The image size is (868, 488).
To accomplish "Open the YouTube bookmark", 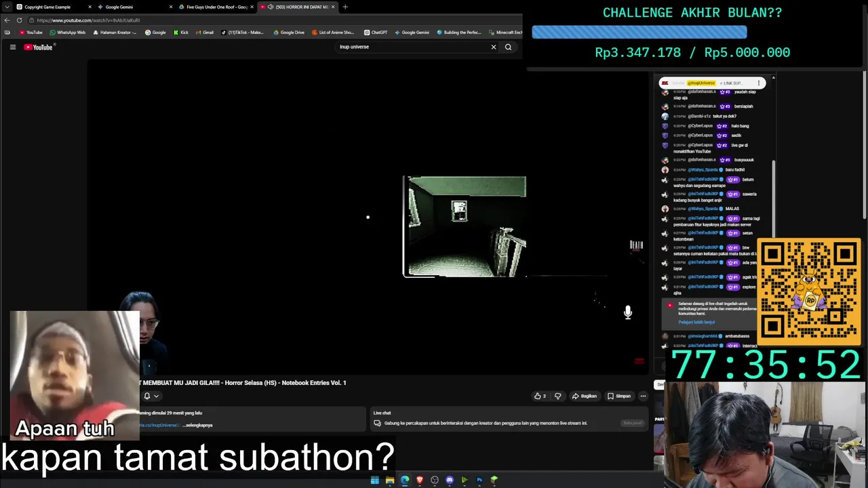I will [31, 33].
